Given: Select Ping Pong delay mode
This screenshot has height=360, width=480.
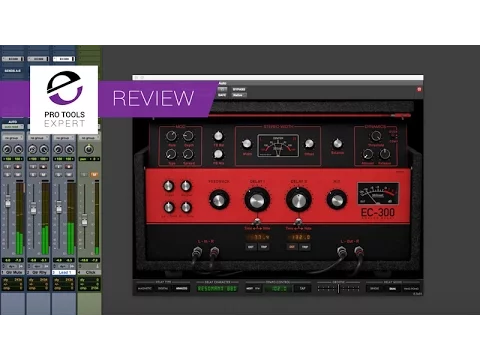Looking at the screenshot, I should point(411,288).
